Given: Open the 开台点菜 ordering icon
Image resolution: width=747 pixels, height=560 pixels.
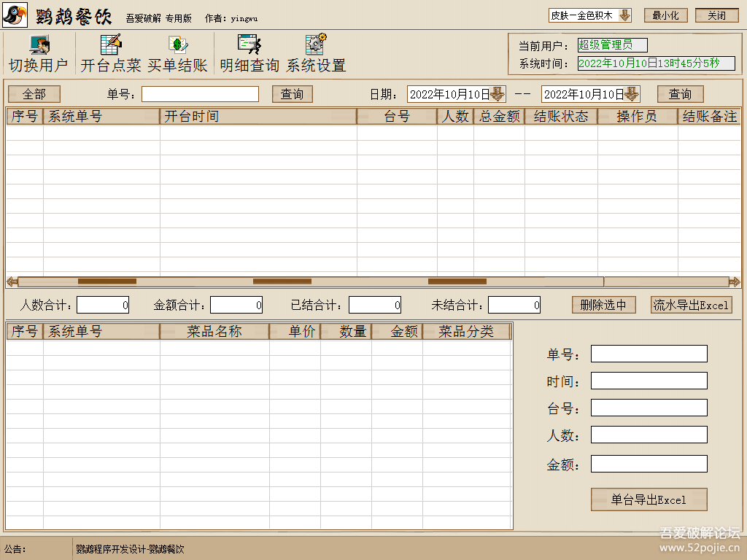Looking at the screenshot, I should [111, 46].
